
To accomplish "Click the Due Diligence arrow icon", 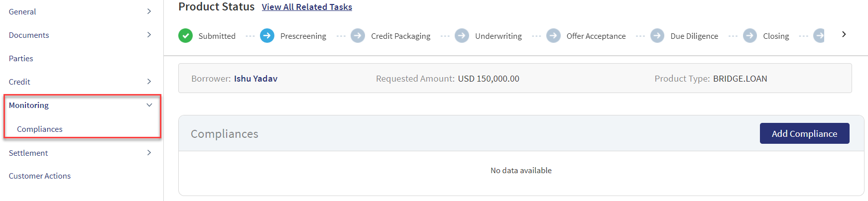I will [657, 36].
